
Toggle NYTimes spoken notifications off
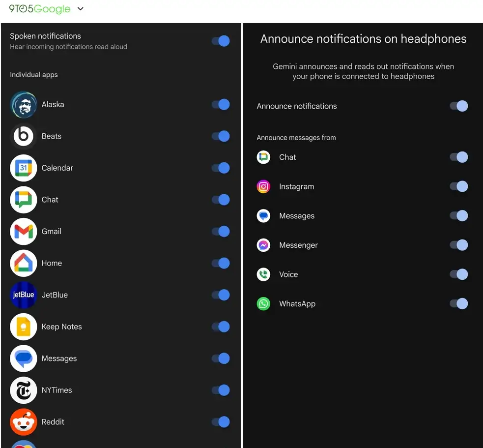pos(221,390)
